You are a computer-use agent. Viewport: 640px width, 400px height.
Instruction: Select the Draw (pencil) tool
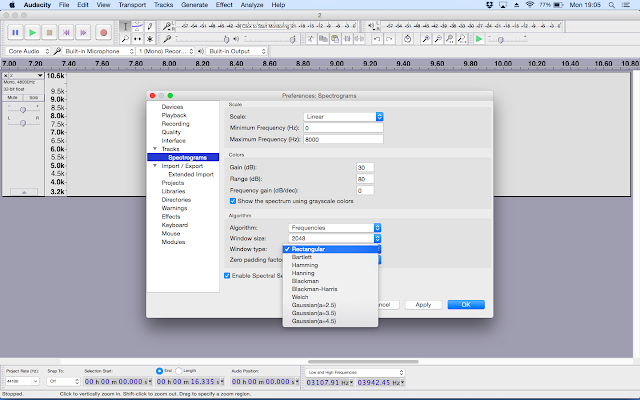tap(150, 27)
